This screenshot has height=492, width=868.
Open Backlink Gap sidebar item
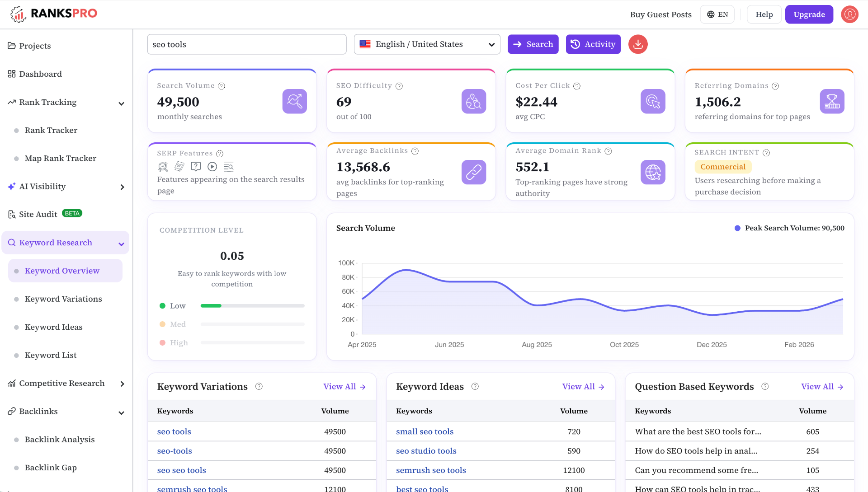pos(50,467)
